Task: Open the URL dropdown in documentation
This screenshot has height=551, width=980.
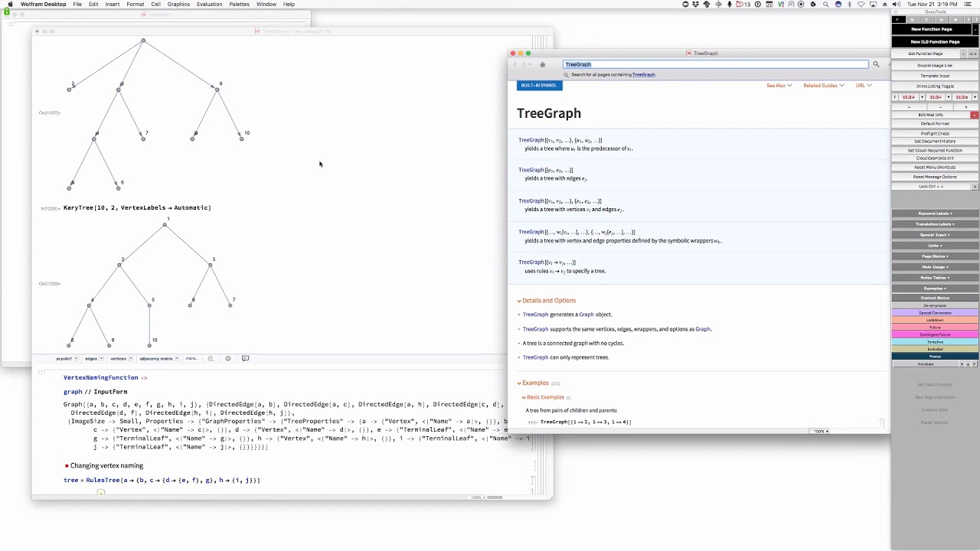Action: tap(864, 86)
